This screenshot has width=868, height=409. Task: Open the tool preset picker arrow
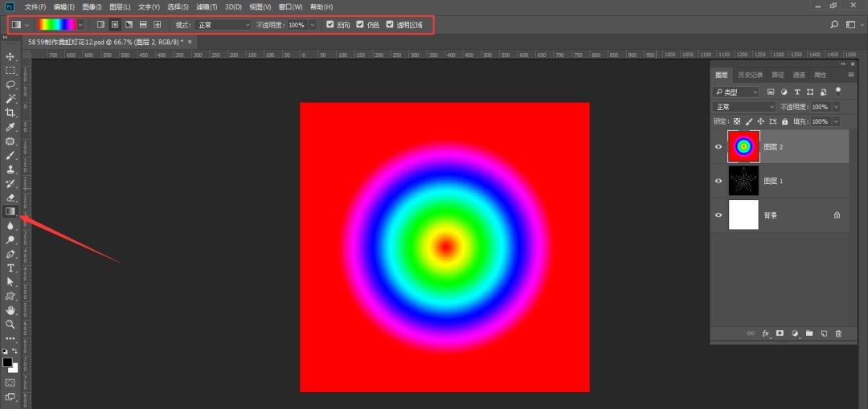(27, 25)
